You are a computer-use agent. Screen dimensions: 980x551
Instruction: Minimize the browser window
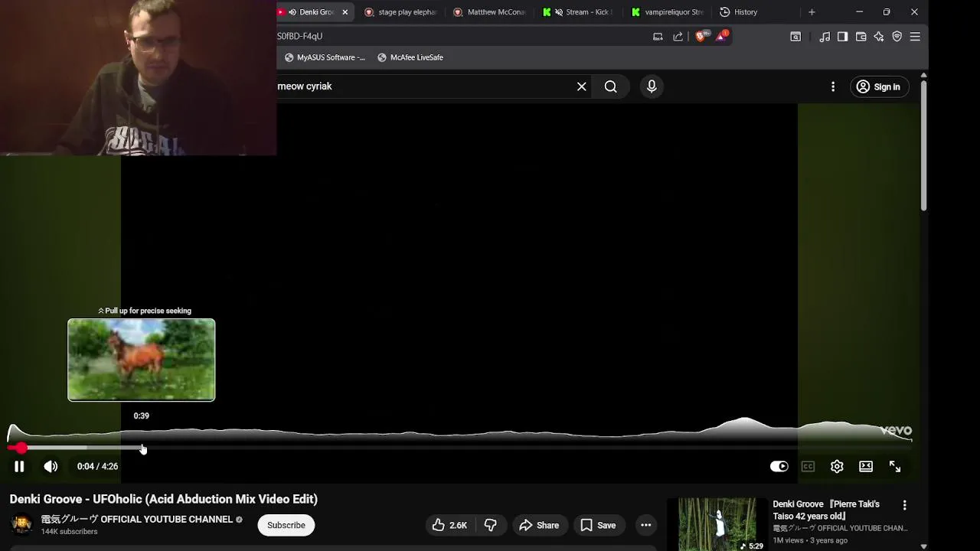(x=859, y=12)
